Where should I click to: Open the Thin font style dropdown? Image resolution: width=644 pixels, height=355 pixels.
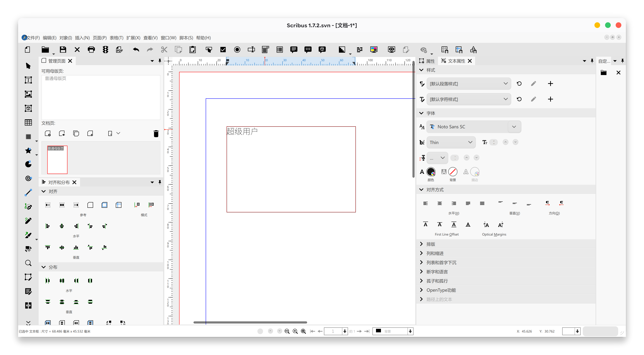pyautogui.click(x=451, y=142)
